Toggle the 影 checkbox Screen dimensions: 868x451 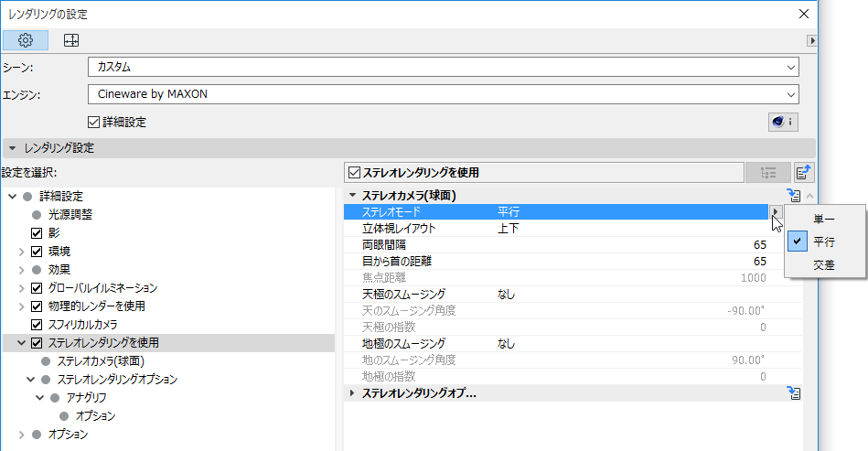coord(37,233)
